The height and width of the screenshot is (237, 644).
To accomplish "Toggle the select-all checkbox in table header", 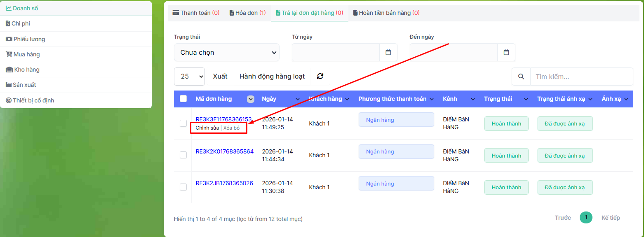I will pyautogui.click(x=183, y=99).
